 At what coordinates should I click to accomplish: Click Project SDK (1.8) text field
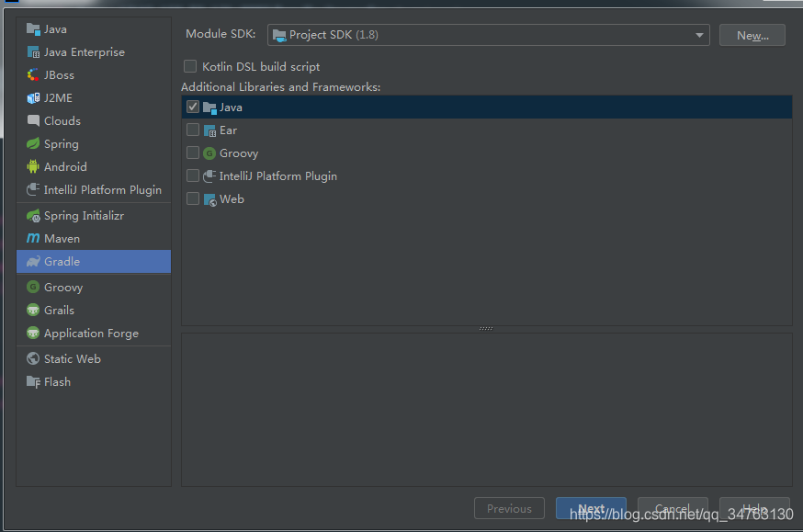pos(488,35)
